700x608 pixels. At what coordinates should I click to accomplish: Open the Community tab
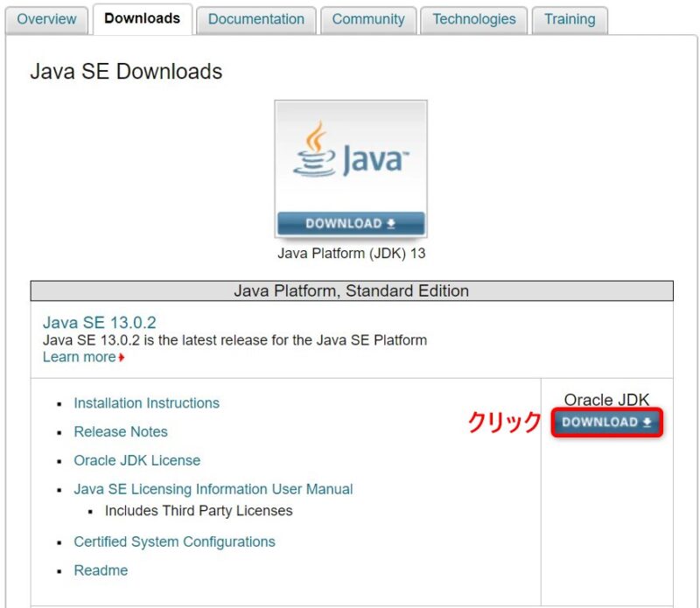(367, 18)
